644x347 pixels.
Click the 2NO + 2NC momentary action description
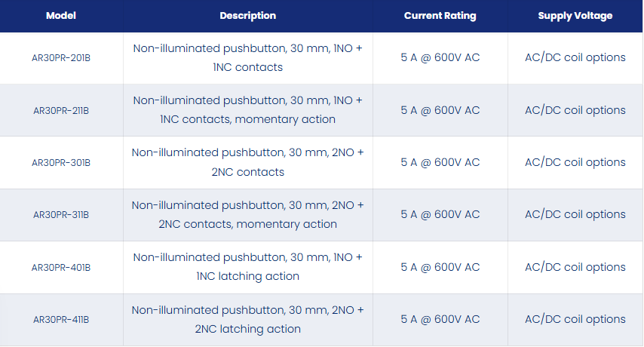pyautogui.click(x=247, y=214)
